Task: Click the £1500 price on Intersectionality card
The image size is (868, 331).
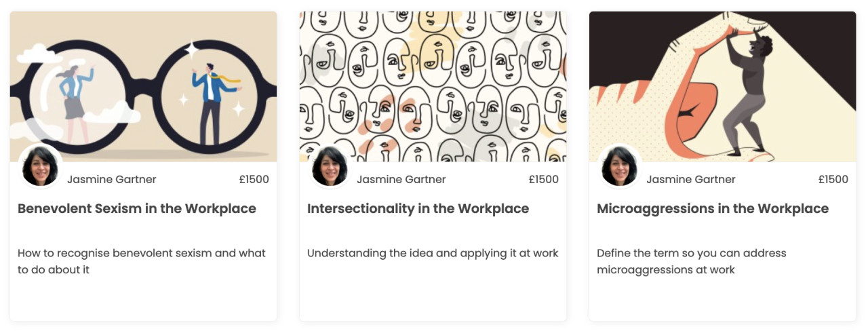Action: click(x=543, y=180)
